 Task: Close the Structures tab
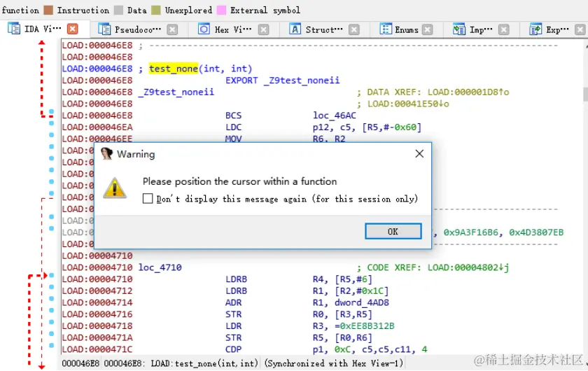(354, 29)
